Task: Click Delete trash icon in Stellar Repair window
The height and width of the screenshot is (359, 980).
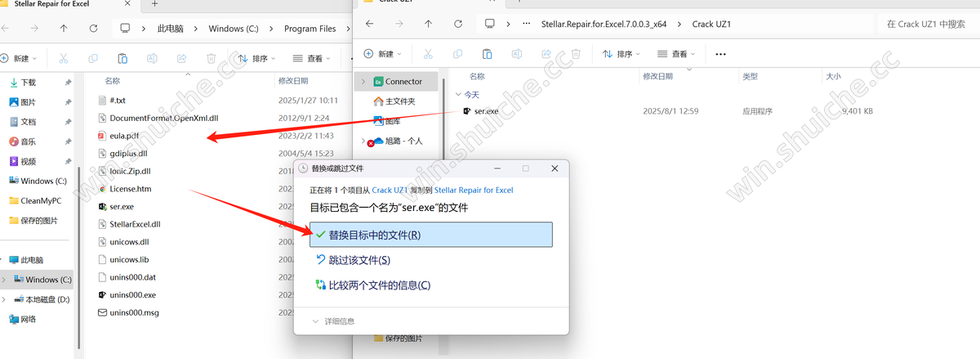Action: 211,58
